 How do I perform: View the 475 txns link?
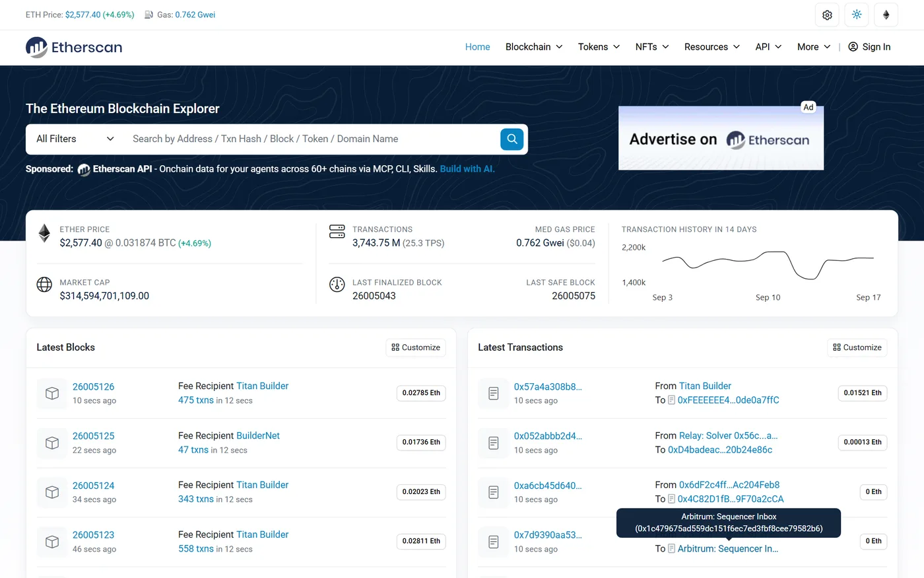click(x=196, y=400)
